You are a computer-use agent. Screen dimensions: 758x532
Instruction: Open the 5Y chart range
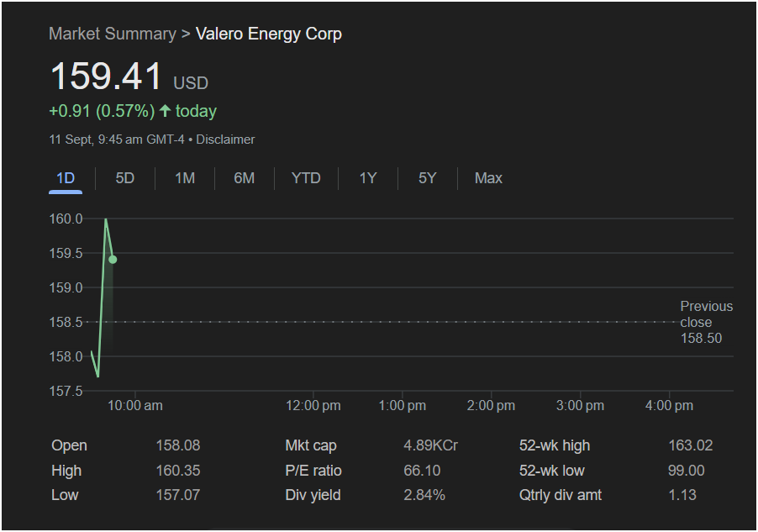[427, 178]
